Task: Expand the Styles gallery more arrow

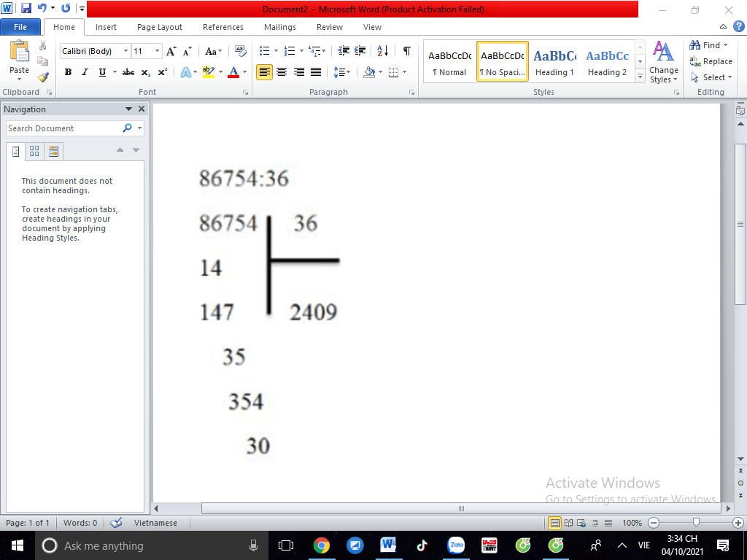Action: coord(640,76)
